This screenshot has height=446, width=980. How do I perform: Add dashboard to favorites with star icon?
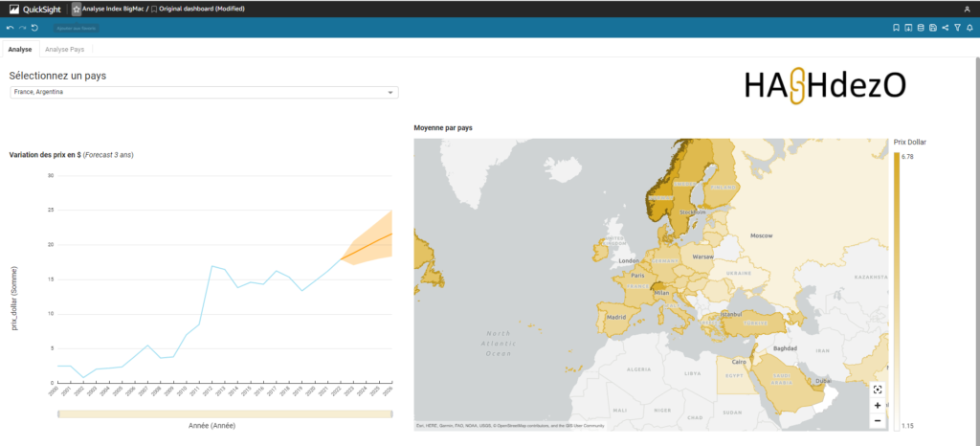(77, 10)
